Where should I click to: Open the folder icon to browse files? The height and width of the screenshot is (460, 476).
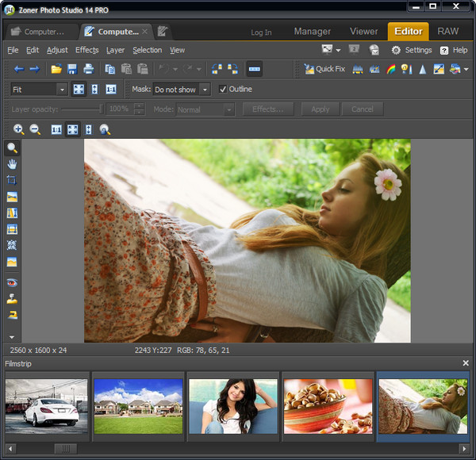point(56,69)
